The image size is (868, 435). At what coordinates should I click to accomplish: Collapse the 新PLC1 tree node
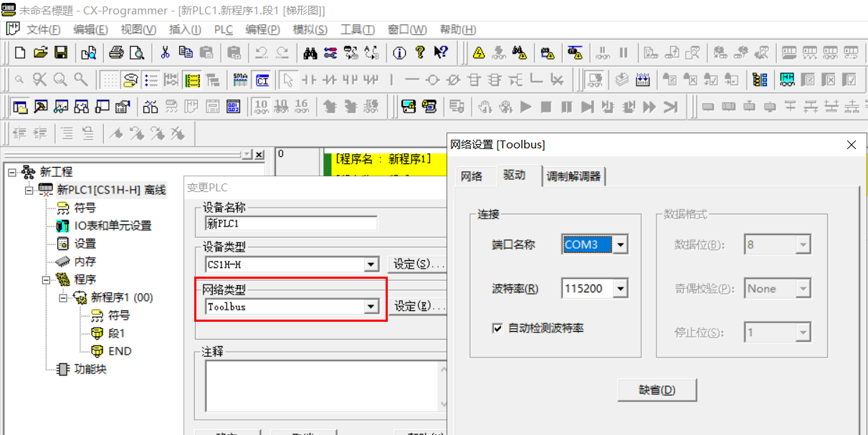pos(29,190)
